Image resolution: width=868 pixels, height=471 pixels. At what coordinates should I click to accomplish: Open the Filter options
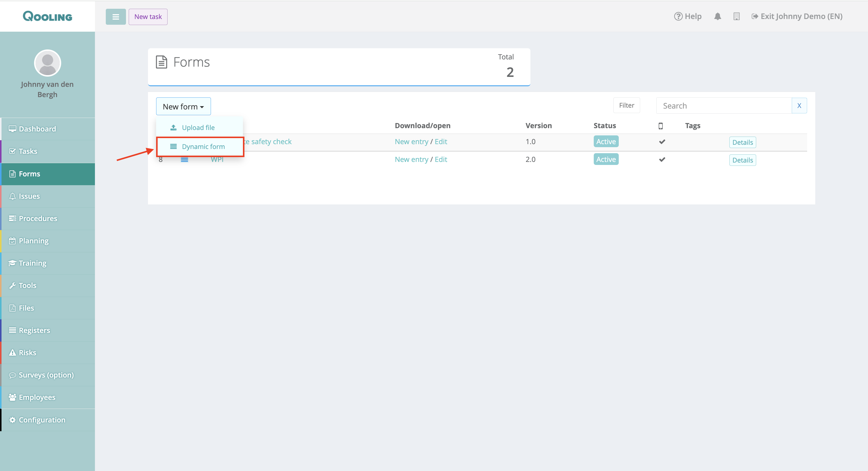click(x=626, y=105)
